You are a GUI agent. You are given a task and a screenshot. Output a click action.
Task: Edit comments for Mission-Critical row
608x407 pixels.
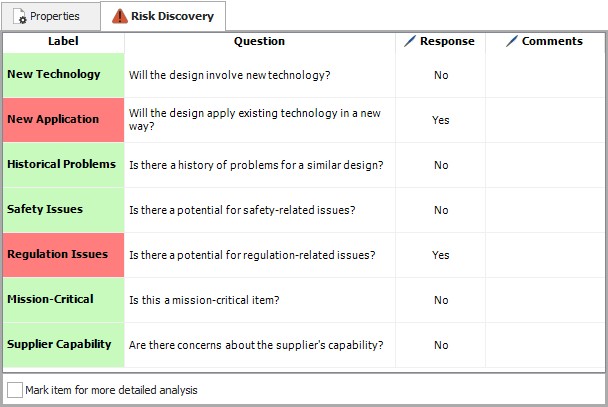click(545, 300)
